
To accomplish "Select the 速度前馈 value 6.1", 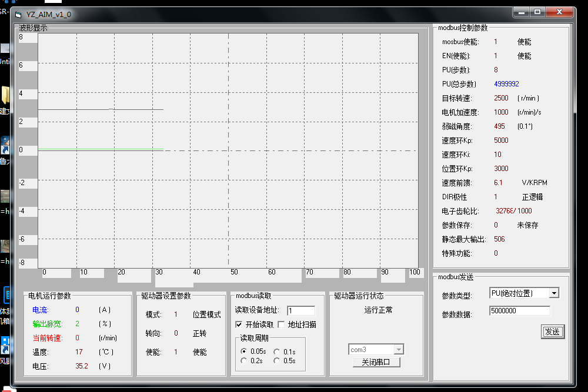I will [498, 183].
